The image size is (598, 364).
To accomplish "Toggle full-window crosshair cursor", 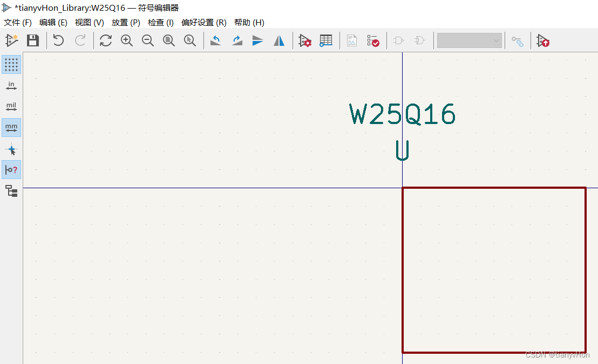I will click(x=11, y=149).
